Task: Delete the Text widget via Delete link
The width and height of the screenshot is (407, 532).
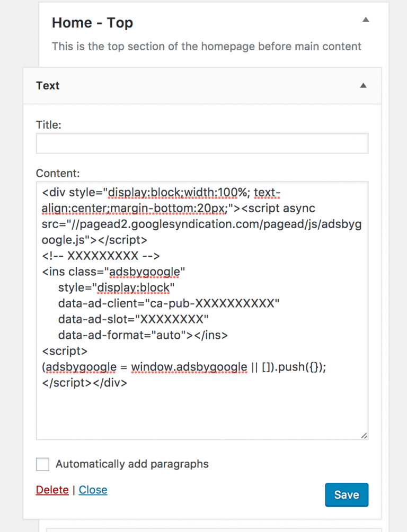Action: pos(52,490)
